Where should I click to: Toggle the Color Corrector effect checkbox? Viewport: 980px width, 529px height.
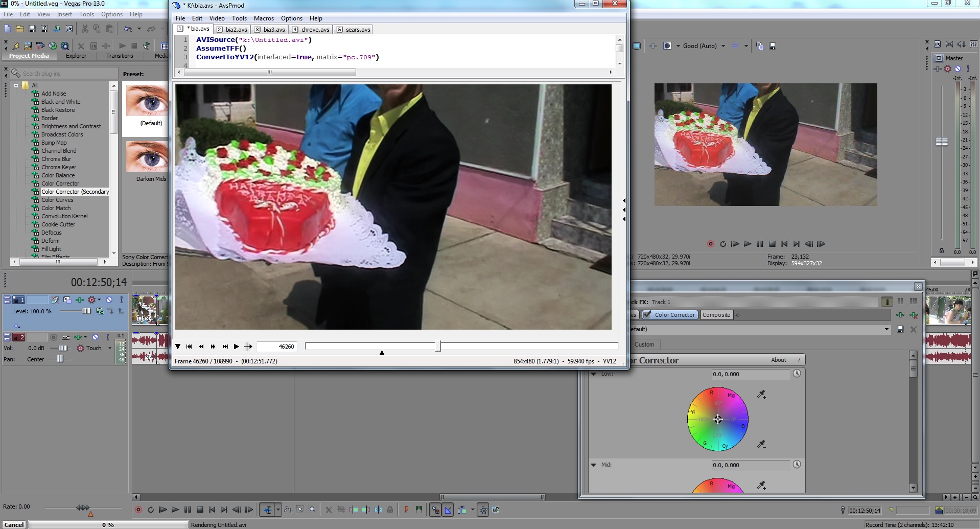[x=647, y=315]
